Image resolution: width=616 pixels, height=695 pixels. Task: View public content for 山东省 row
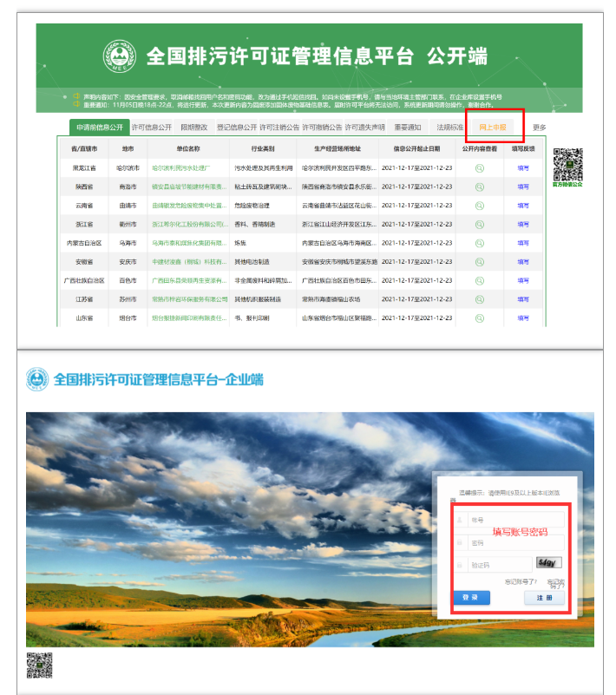pyautogui.click(x=480, y=318)
